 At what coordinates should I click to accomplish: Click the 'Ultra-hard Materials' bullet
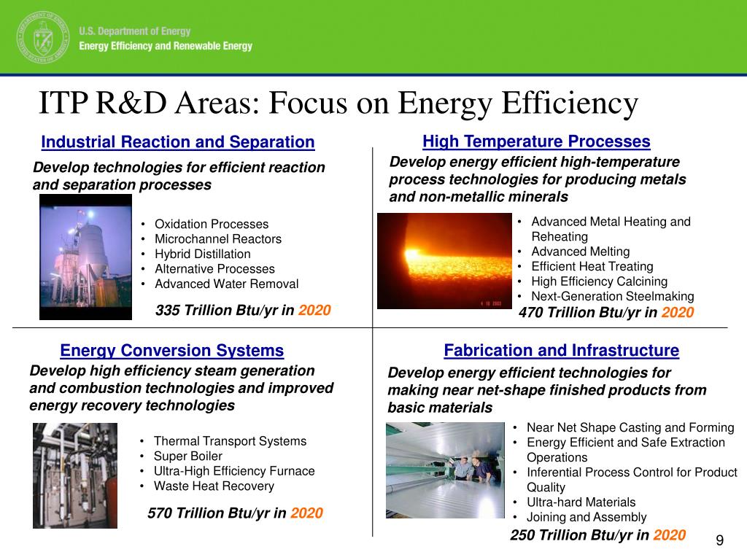pyautogui.click(x=581, y=502)
